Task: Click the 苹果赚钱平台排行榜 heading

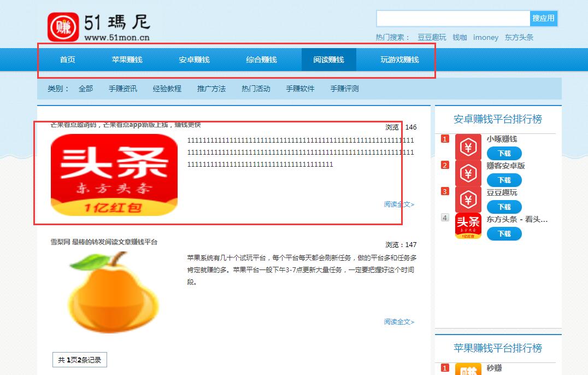Action: click(498, 348)
